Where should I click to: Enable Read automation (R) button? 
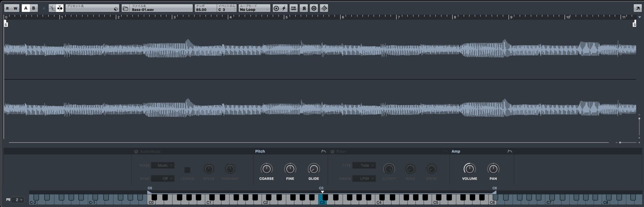pos(7,8)
